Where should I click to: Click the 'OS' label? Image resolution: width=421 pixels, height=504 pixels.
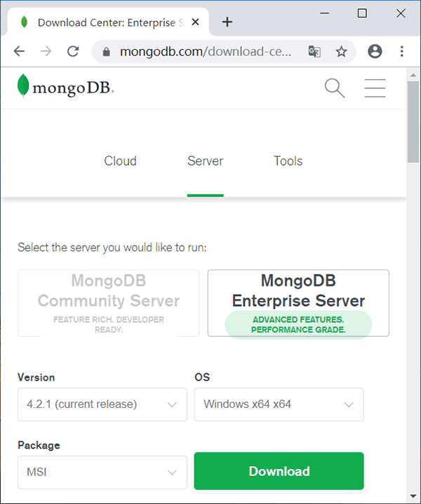pos(202,377)
